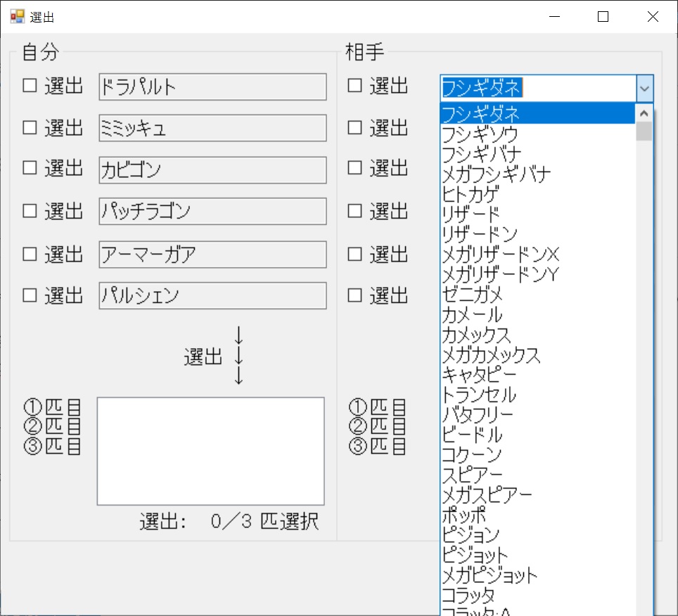Close the 選出 window
The width and height of the screenshot is (678, 616).
pyautogui.click(x=653, y=16)
